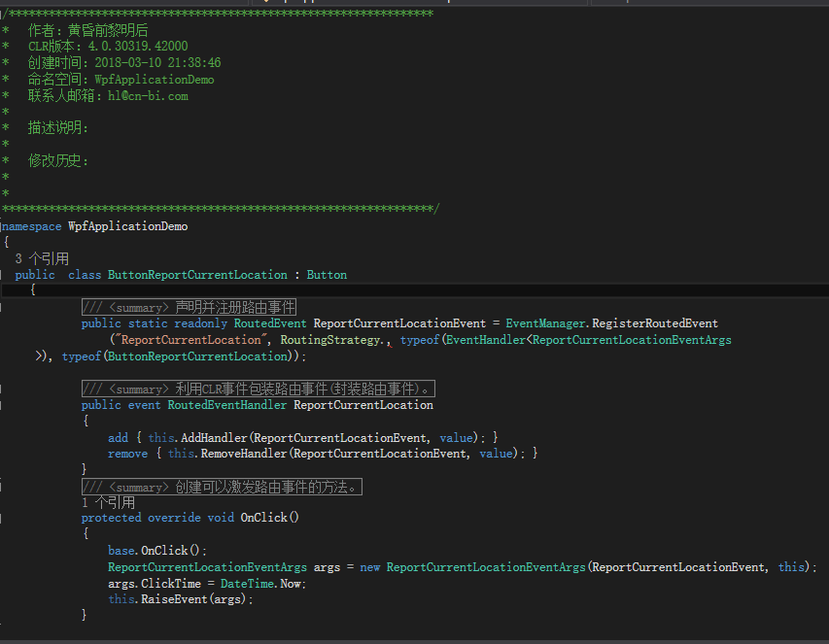Click the 'RemoveHandler' method call
The image size is (829, 644).
pyautogui.click(x=244, y=454)
